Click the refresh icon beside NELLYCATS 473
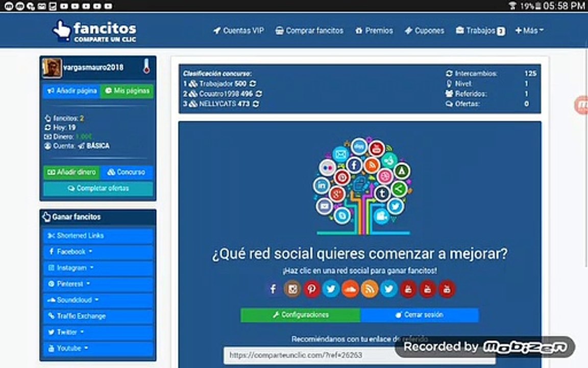 (256, 104)
